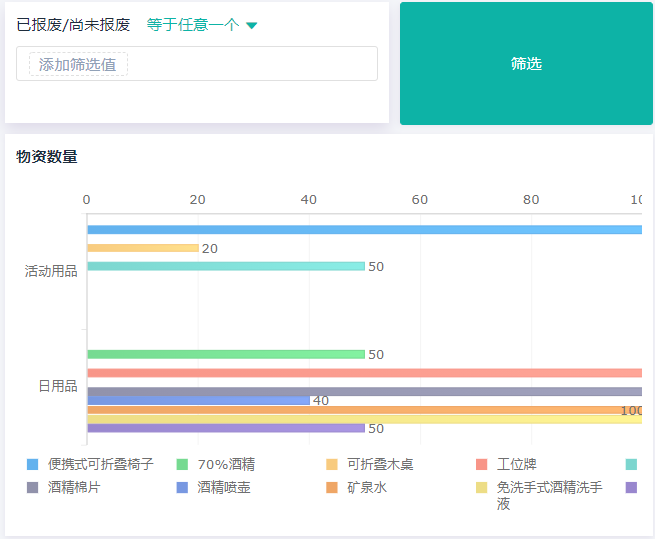Click the gray 酒精棉片 legend icon

(32, 488)
